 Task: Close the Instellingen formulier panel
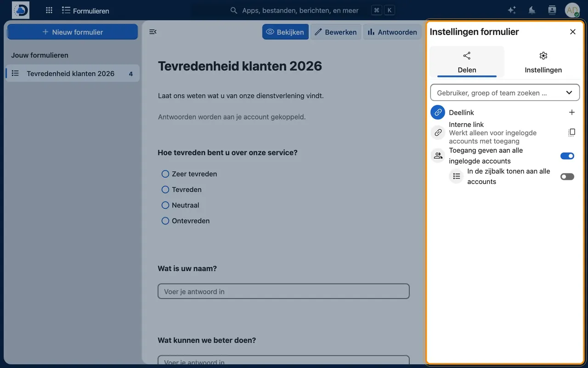tap(573, 32)
